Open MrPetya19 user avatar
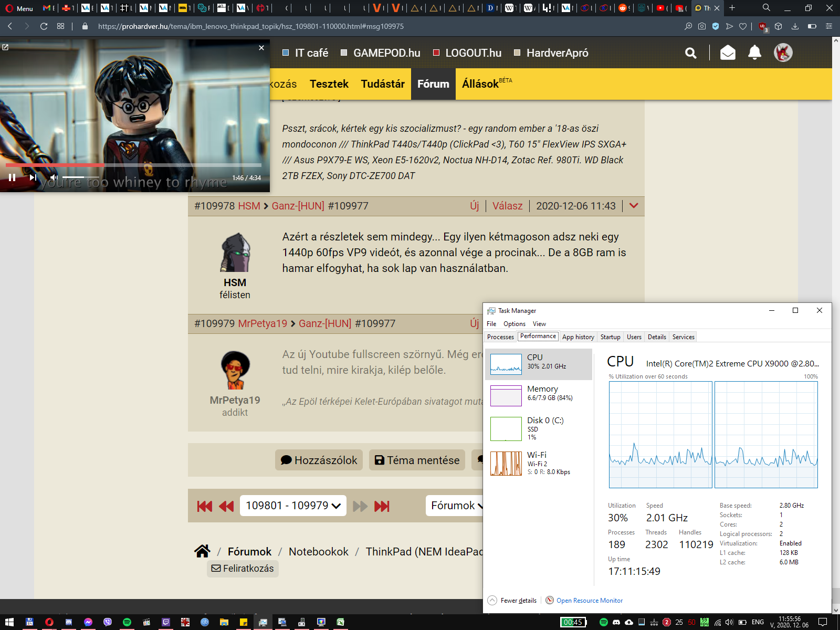Viewport: 840px width, 630px height. [x=235, y=370]
